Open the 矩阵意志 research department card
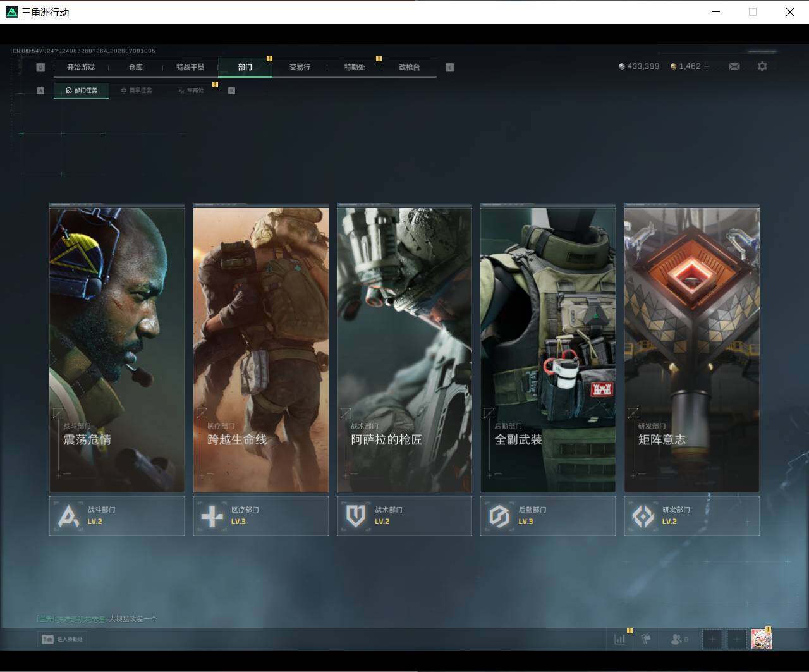This screenshot has width=809, height=672. click(x=692, y=348)
